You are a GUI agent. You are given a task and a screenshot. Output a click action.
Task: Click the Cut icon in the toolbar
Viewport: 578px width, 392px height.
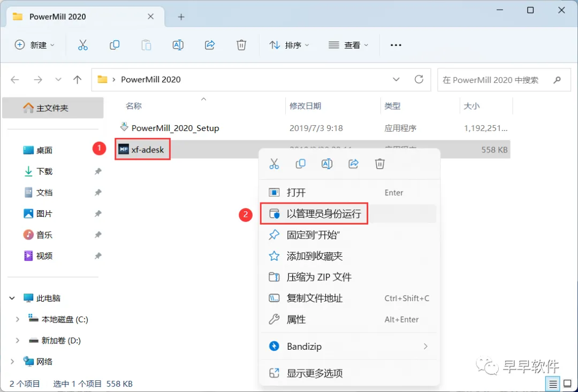pos(83,45)
